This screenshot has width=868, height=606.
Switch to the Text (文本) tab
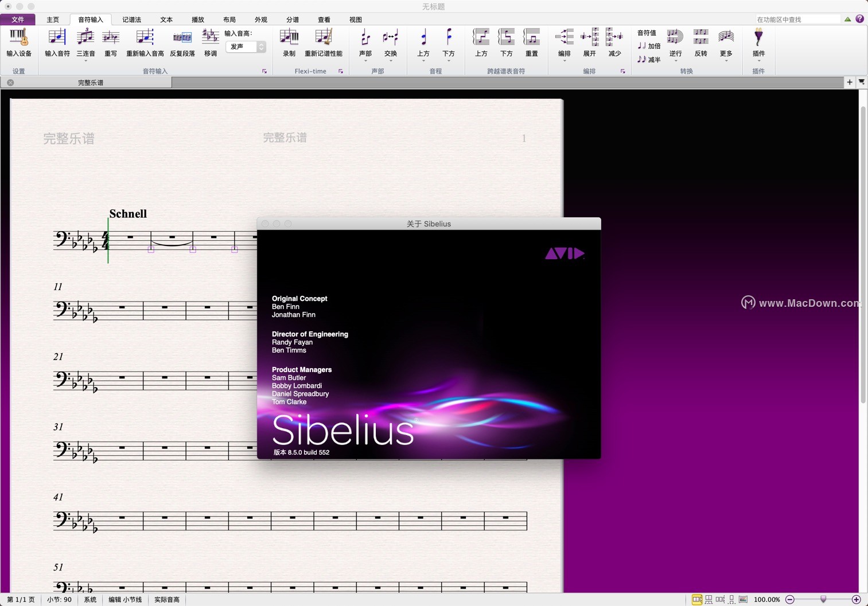(x=166, y=19)
